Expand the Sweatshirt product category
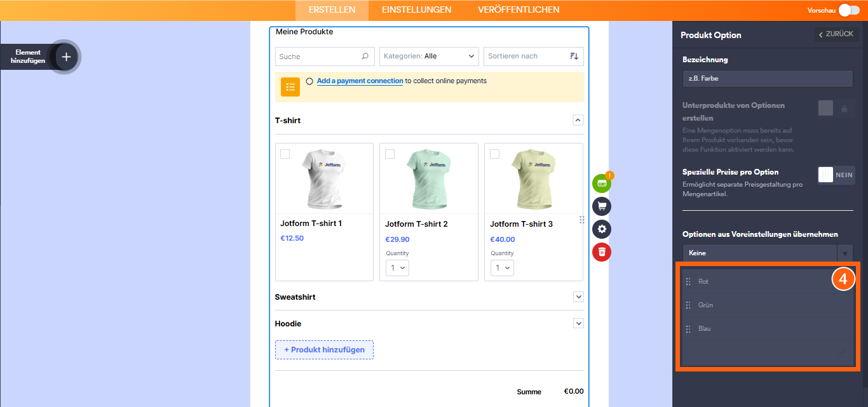Image resolution: width=868 pixels, height=407 pixels. click(x=578, y=297)
